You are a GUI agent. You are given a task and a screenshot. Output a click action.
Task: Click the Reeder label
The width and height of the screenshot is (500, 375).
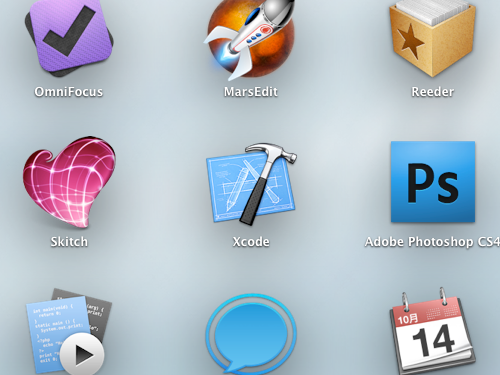[433, 92]
